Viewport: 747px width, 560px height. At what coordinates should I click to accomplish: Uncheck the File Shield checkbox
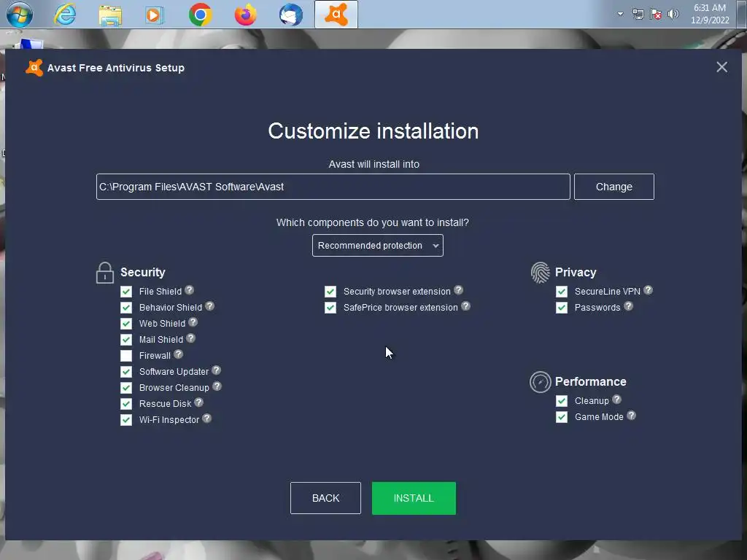126,292
